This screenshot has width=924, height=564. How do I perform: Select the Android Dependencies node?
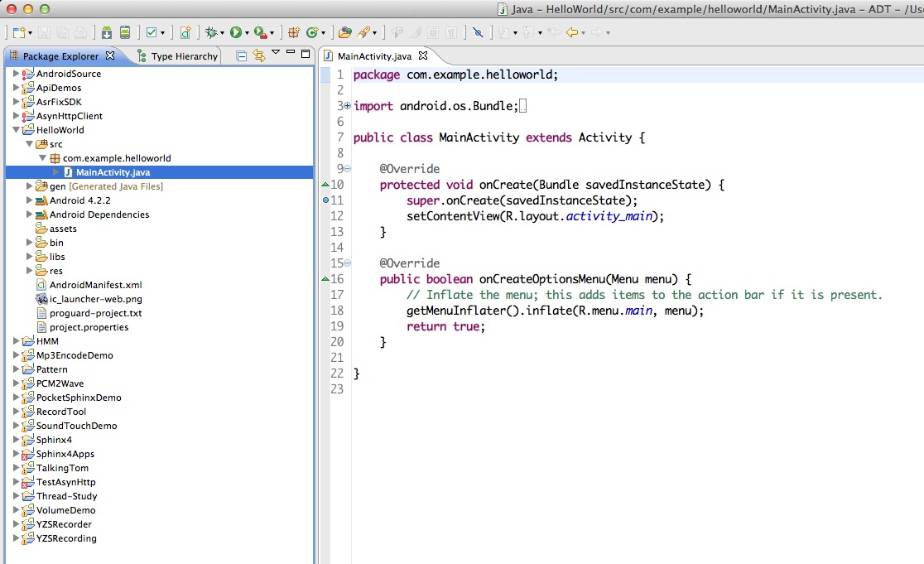pyautogui.click(x=99, y=215)
